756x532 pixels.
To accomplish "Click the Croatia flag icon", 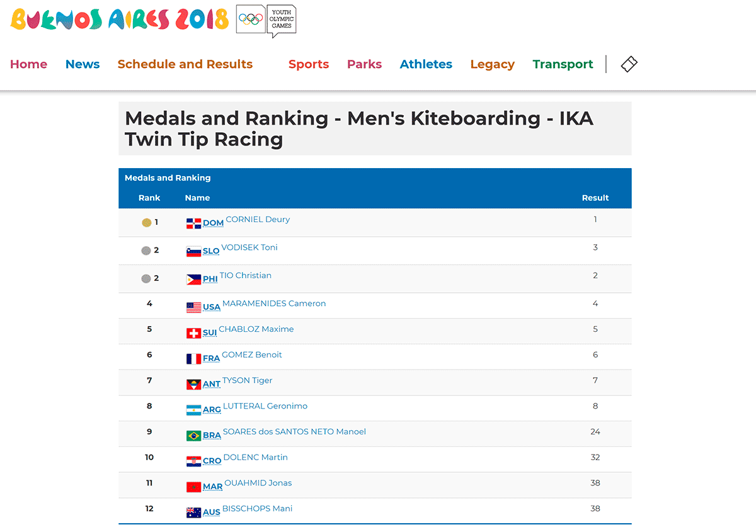I will tap(193, 461).
